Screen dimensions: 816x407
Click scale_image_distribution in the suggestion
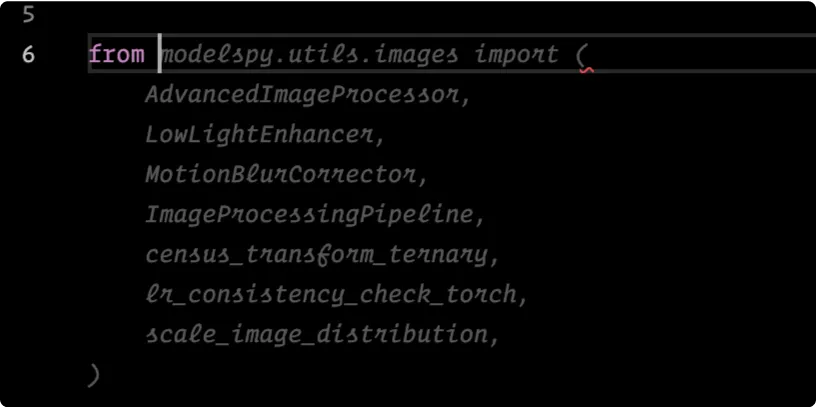click(316, 335)
